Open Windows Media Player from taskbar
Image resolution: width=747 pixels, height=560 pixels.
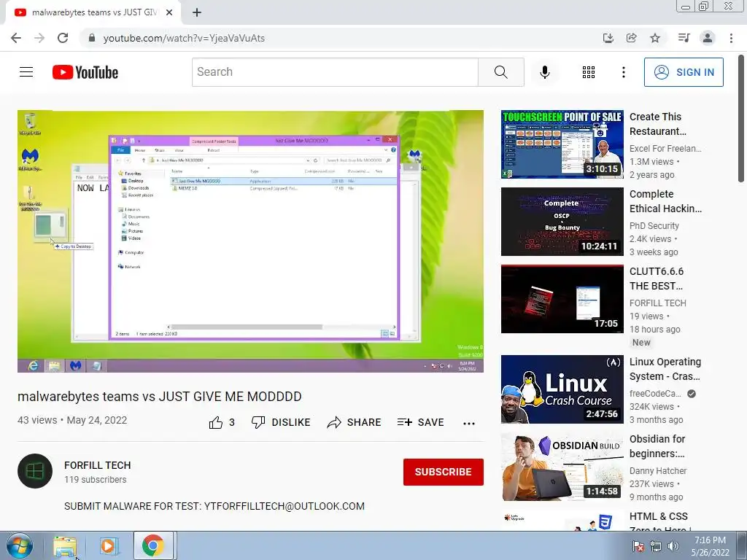pyautogui.click(x=109, y=545)
